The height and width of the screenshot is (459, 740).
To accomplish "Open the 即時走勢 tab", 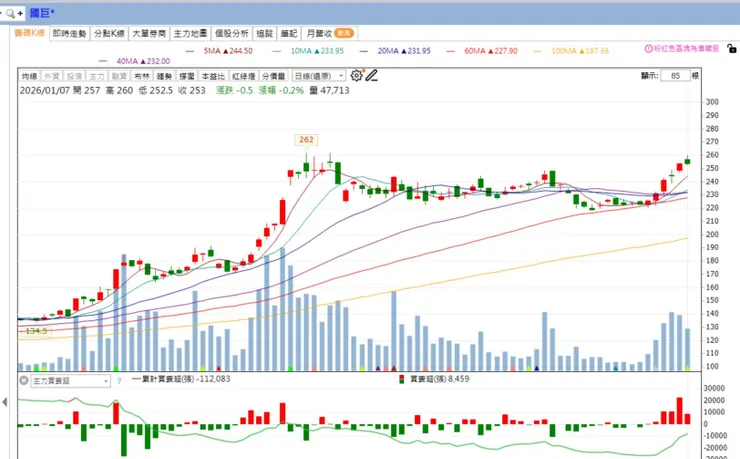I will 69,33.
